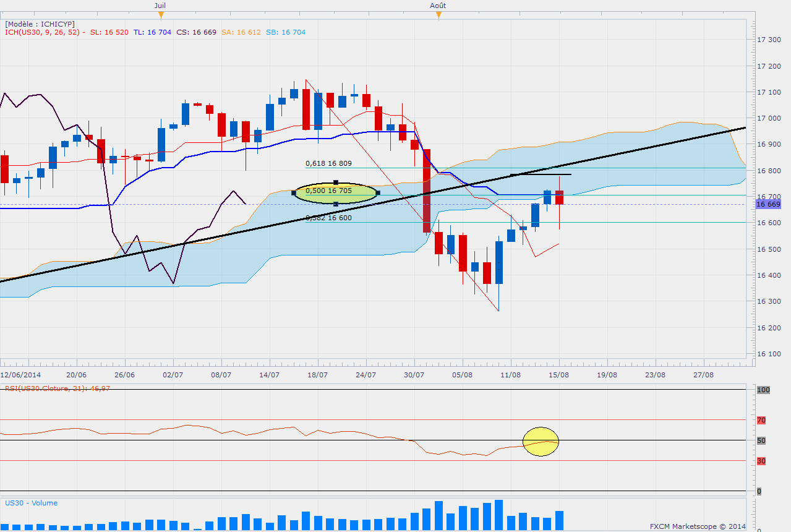Click the RSI 30 oversold level tag
791x532 pixels.
coord(761,461)
